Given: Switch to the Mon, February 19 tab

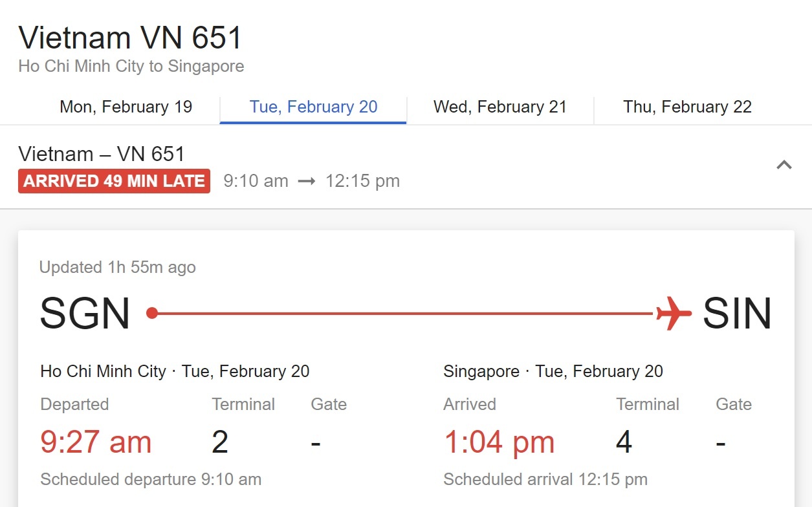Looking at the screenshot, I should click(126, 107).
